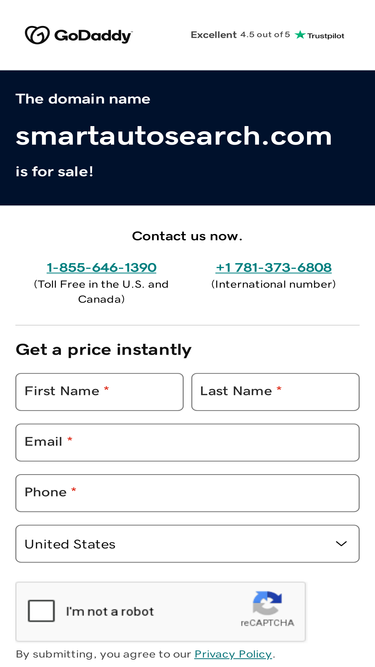Viewport: 375px width, 667px height.
Task: Expand the country dropdown chevron arrow
Action: 341,544
